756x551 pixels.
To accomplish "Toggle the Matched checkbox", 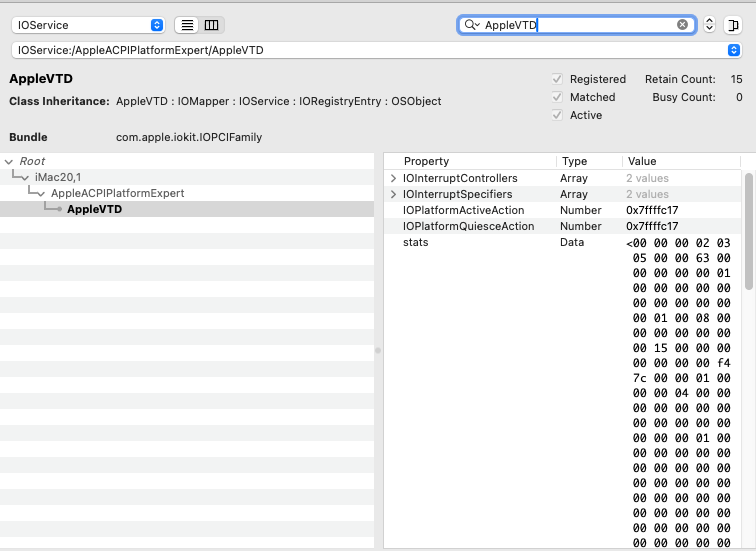I will click(557, 97).
